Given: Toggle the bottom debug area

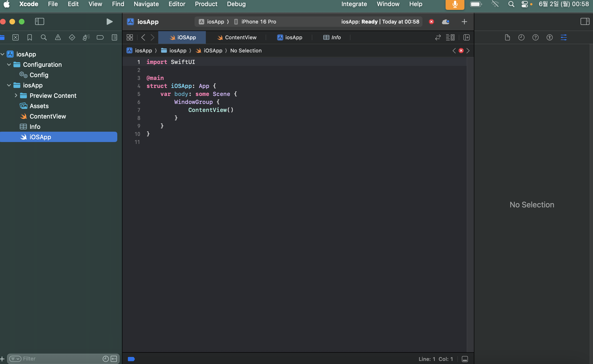Looking at the screenshot, I should (465, 359).
